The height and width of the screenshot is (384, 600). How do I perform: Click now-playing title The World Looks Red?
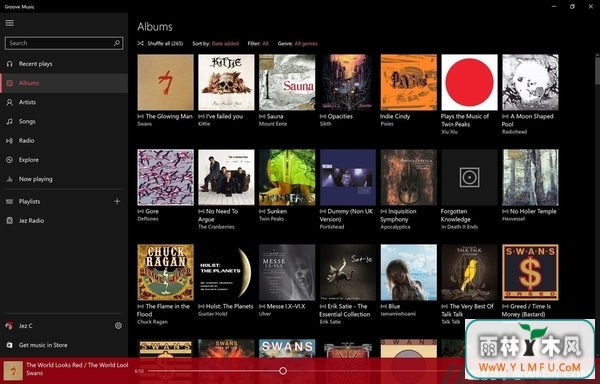click(77, 365)
